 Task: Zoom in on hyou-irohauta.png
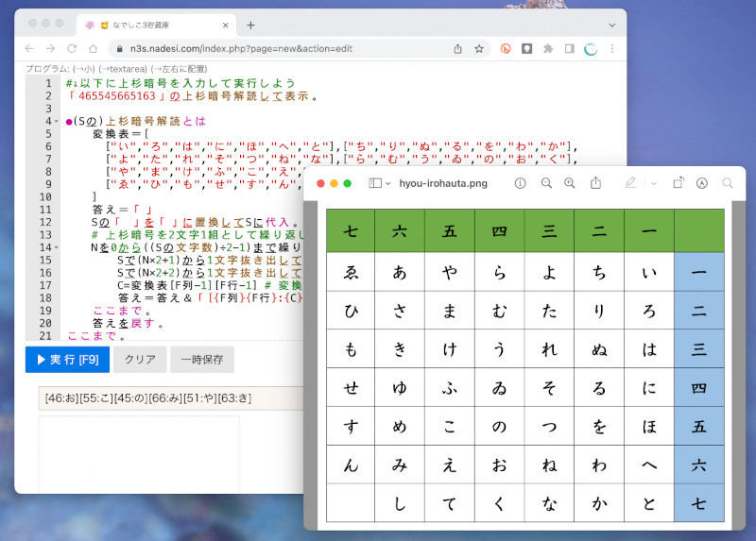pos(570,183)
